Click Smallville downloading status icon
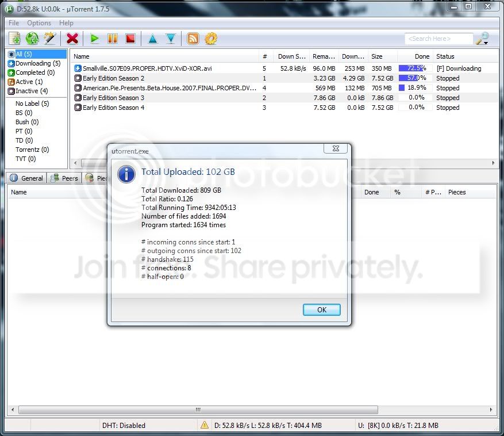This screenshot has width=504, height=436. pos(78,68)
